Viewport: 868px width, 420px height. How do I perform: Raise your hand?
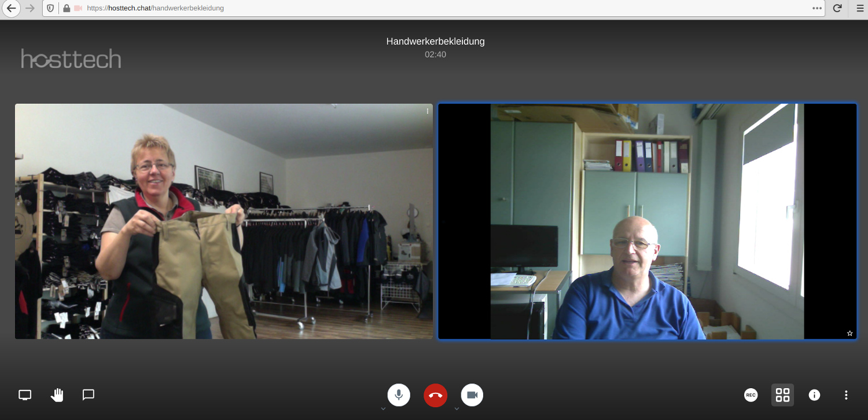[57, 395]
